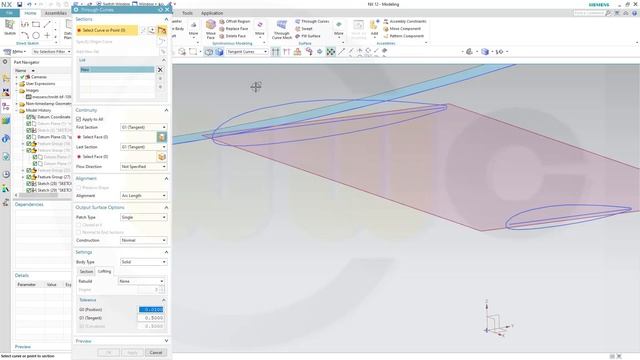The width and height of the screenshot is (640, 360).
Task: Click the Save icon in title bar
Action: (x=19, y=4)
